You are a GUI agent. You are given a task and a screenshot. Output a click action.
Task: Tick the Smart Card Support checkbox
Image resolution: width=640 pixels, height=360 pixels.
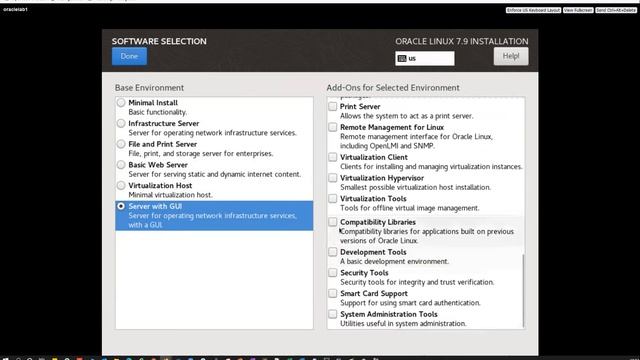(x=333, y=293)
